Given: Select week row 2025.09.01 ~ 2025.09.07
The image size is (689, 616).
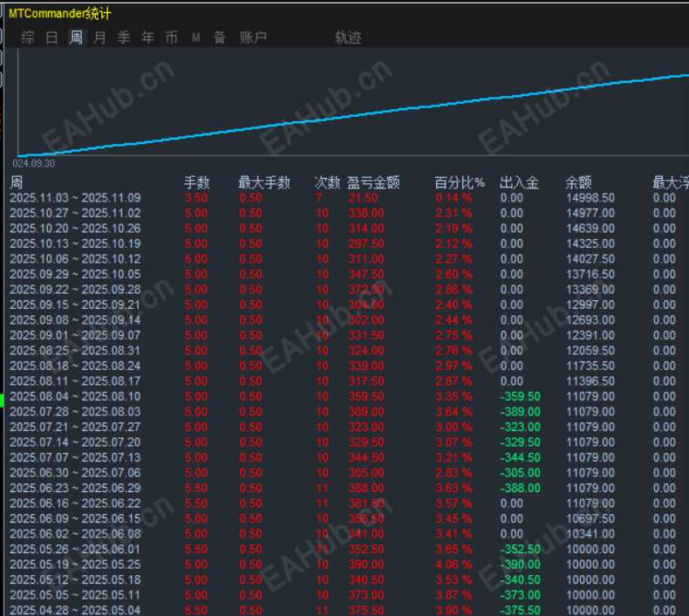Looking at the screenshot, I should (x=347, y=335).
